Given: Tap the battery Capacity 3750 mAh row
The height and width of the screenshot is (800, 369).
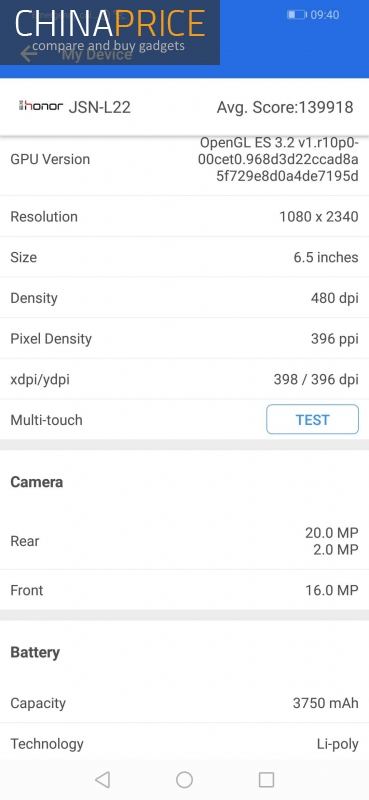Looking at the screenshot, I should (184, 703).
